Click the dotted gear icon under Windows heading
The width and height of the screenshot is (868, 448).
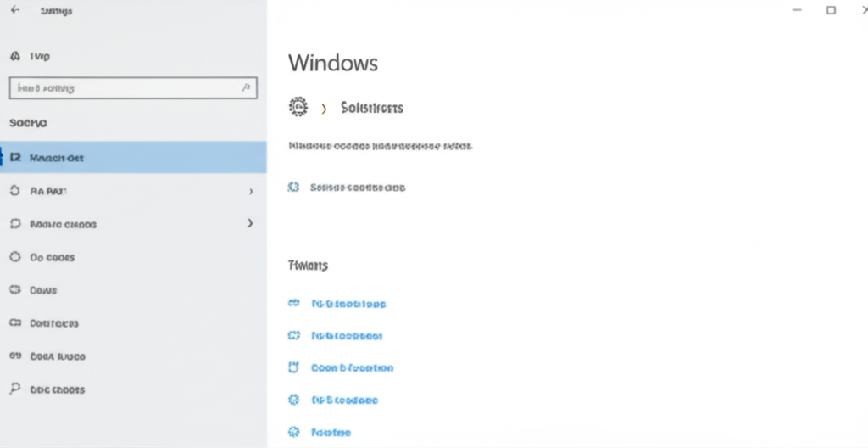click(x=298, y=106)
